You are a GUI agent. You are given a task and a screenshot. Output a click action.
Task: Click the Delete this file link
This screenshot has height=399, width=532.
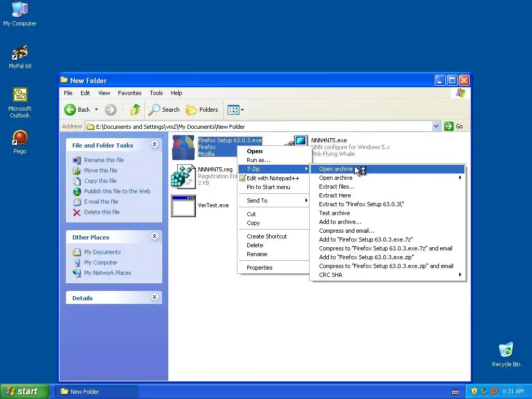102,212
